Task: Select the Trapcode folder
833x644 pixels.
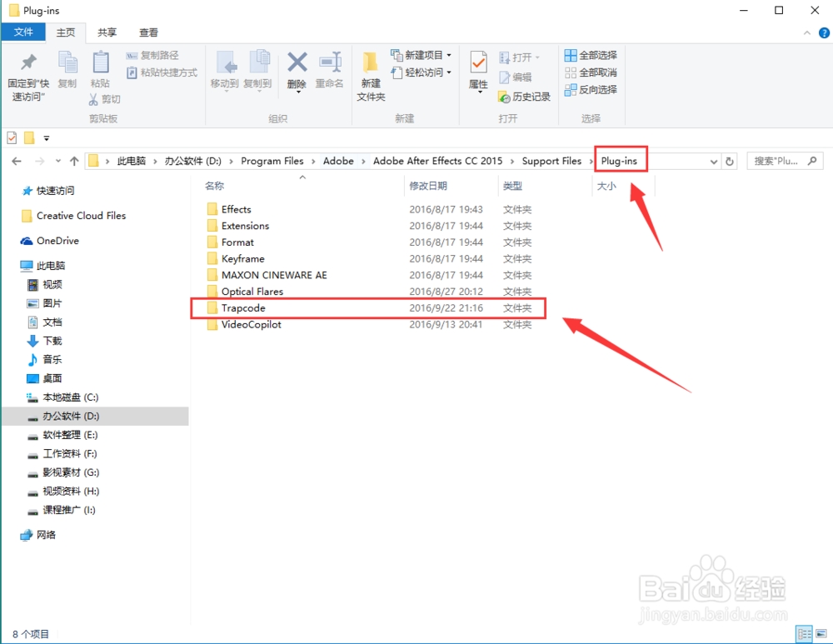Action: click(368, 308)
